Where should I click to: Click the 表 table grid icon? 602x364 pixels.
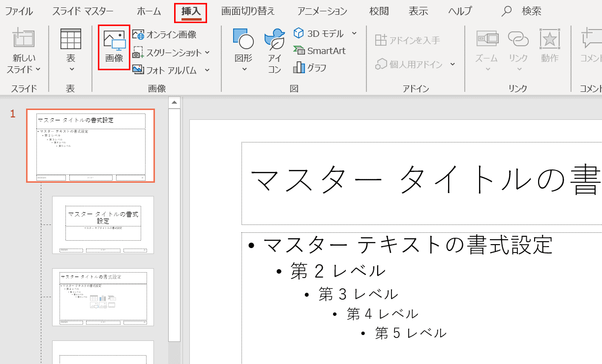pyautogui.click(x=71, y=39)
